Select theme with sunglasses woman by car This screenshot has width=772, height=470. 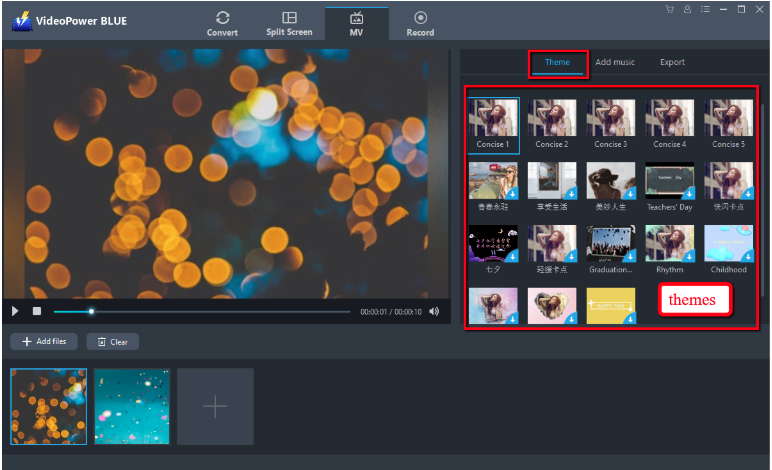pyautogui.click(x=493, y=187)
